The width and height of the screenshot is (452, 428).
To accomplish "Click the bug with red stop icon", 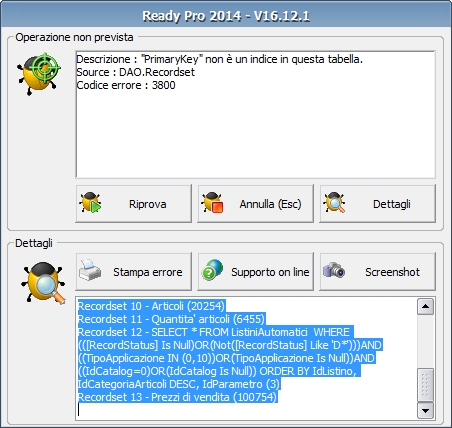I will point(212,202).
